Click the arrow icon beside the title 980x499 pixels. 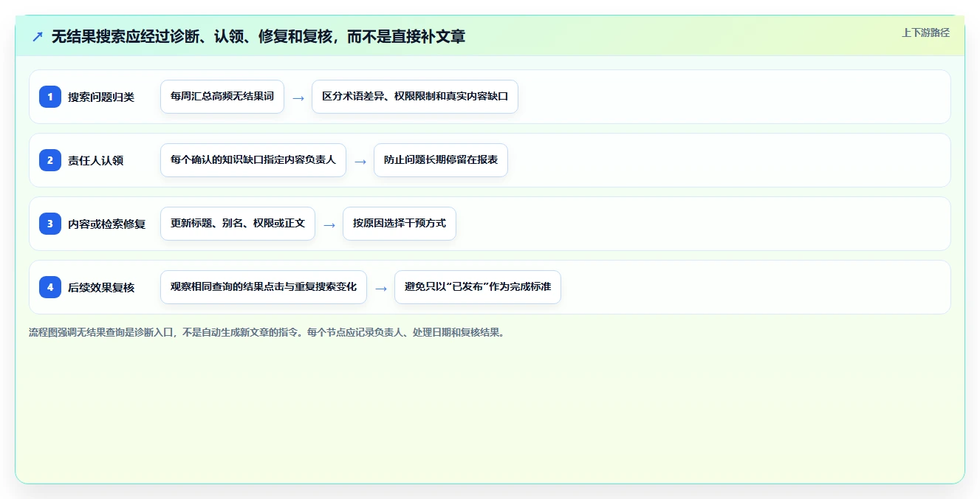click(38, 36)
